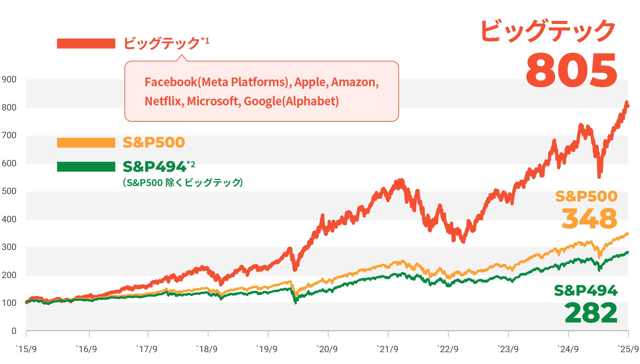Click the Facebook(Meta Platforms), Apple, Amazon callout line
The width and height of the screenshot is (640, 364).
(261, 82)
